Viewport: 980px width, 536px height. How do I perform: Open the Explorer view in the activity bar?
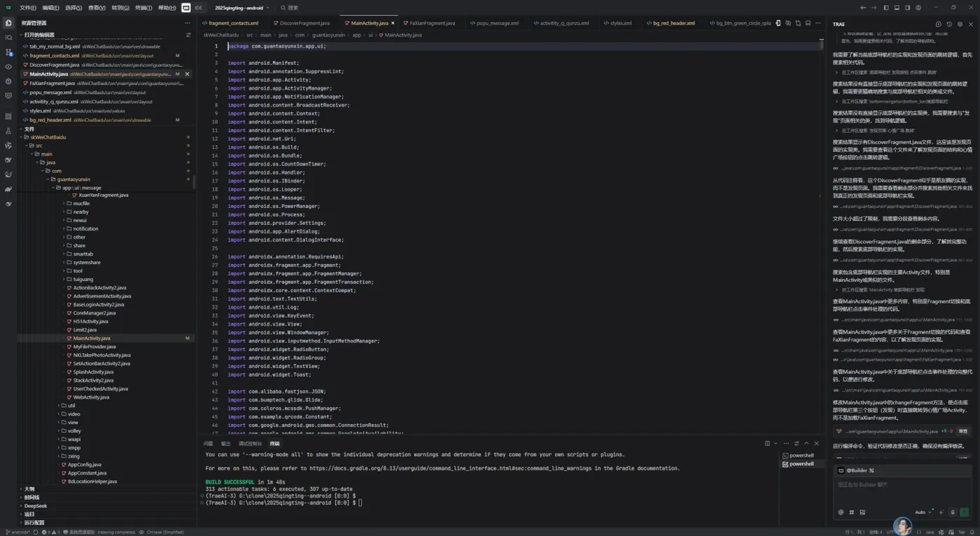8,23
